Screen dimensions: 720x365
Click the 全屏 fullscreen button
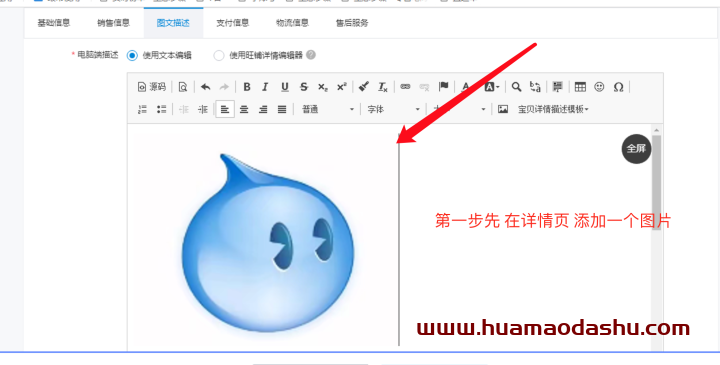tap(636, 148)
